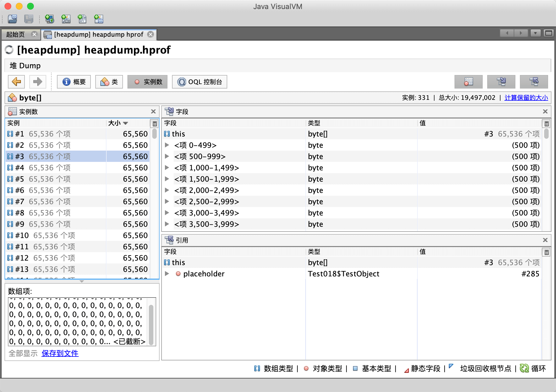
Task: Expand the <项 500-999> node
Action: [167, 156]
